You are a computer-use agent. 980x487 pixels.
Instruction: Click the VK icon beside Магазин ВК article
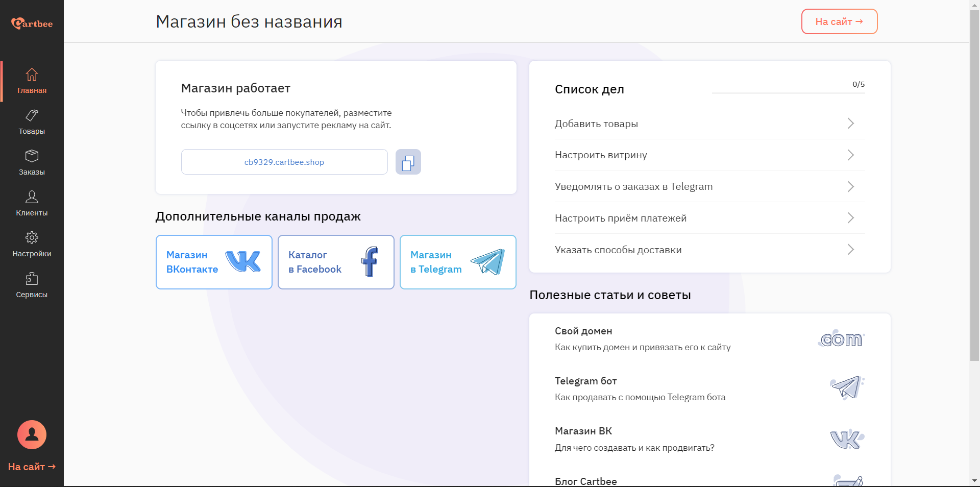point(847,439)
